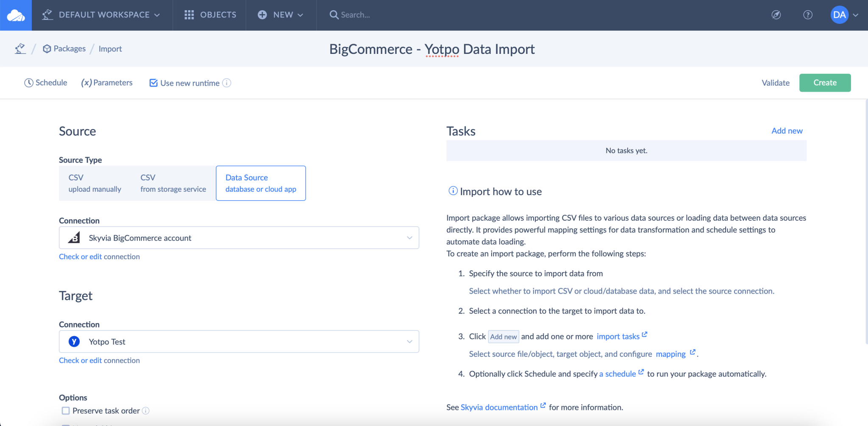Click the Skyvia cloud logo
Image resolution: width=868 pixels, height=426 pixels.
point(16,15)
